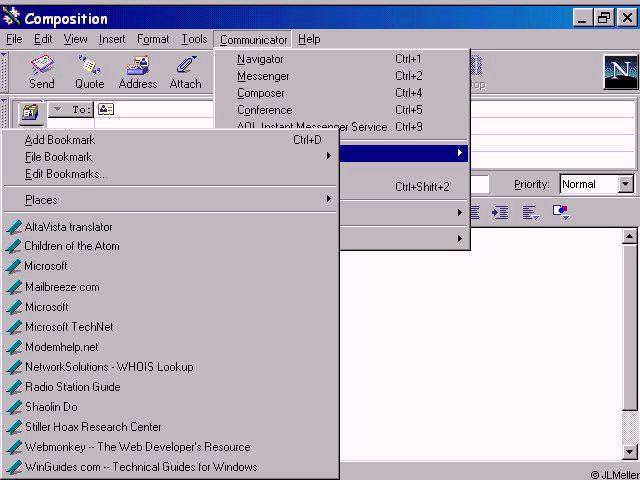The height and width of the screenshot is (480, 640).
Task: Click the insert object icon
Action: click(561, 212)
